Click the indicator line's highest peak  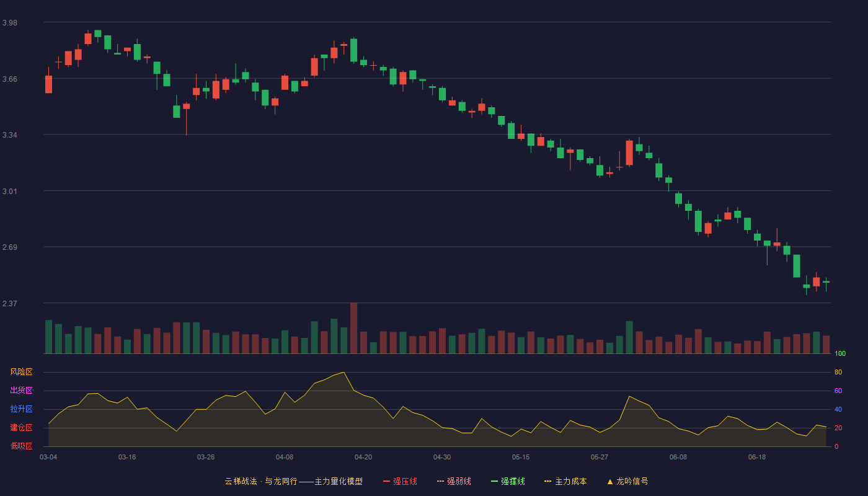[343, 372]
